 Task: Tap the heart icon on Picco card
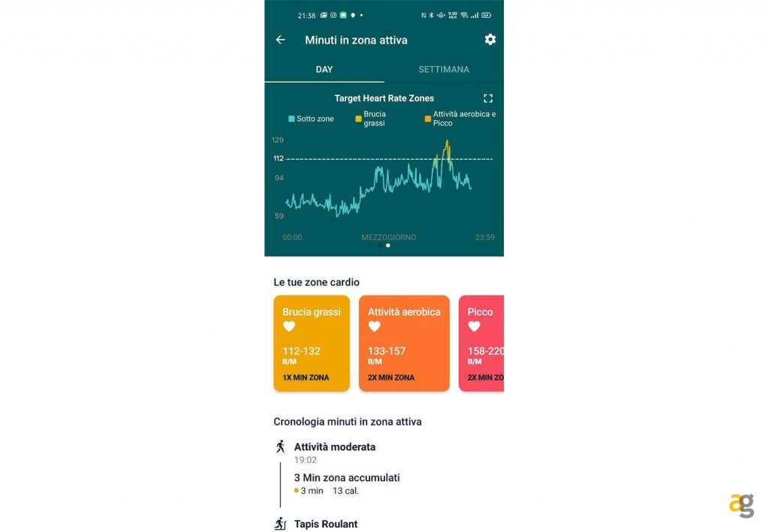tap(474, 326)
